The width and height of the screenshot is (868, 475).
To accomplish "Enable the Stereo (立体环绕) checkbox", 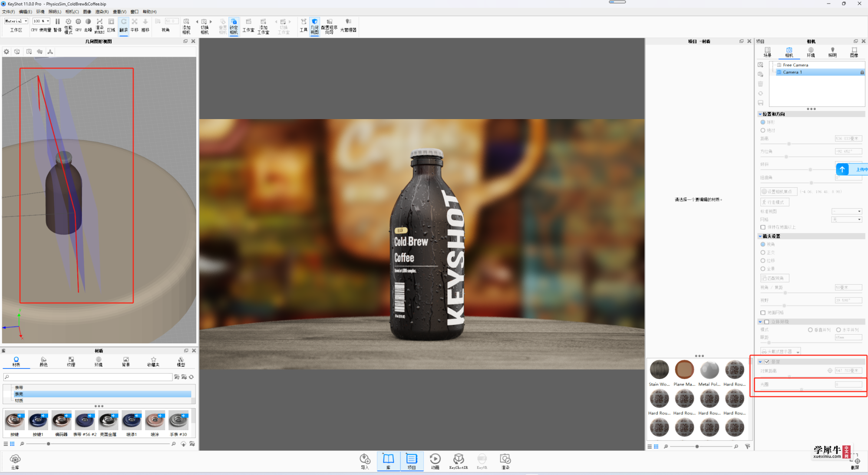I will pos(767,322).
